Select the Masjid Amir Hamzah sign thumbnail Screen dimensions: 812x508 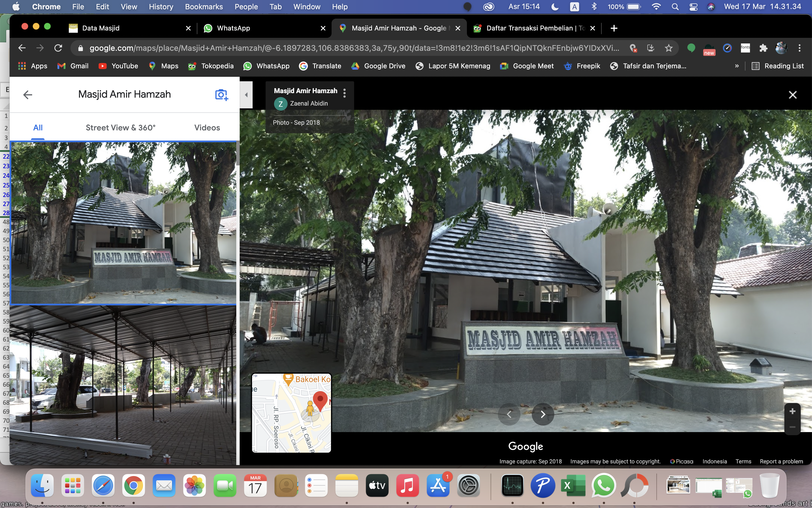[123, 223]
